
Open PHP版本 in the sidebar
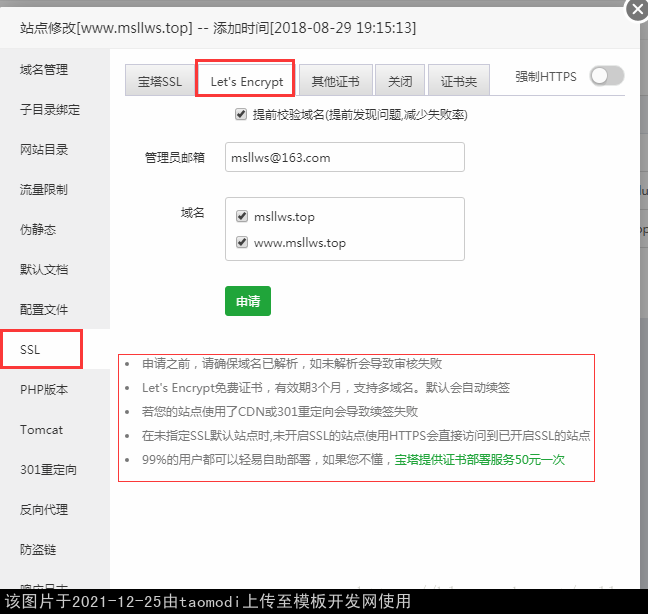44,390
